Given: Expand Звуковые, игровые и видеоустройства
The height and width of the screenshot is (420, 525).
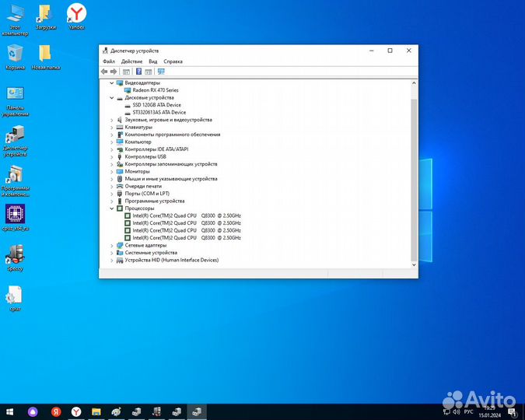Looking at the screenshot, I should coord(112,120).
